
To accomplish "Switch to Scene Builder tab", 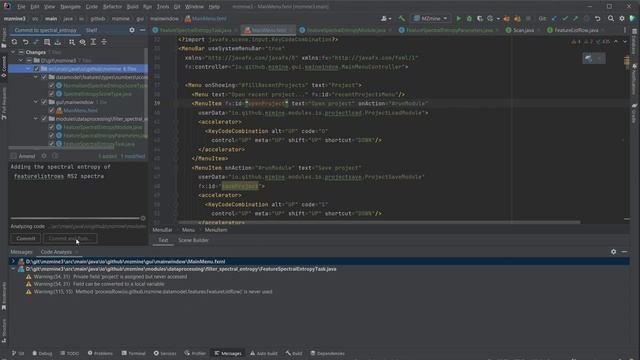I will pos(193,240).
